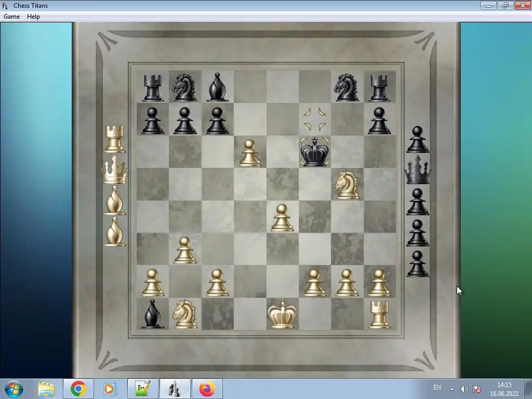Select the black bishop on c8
532x399 pixels.
click(217, 87)
